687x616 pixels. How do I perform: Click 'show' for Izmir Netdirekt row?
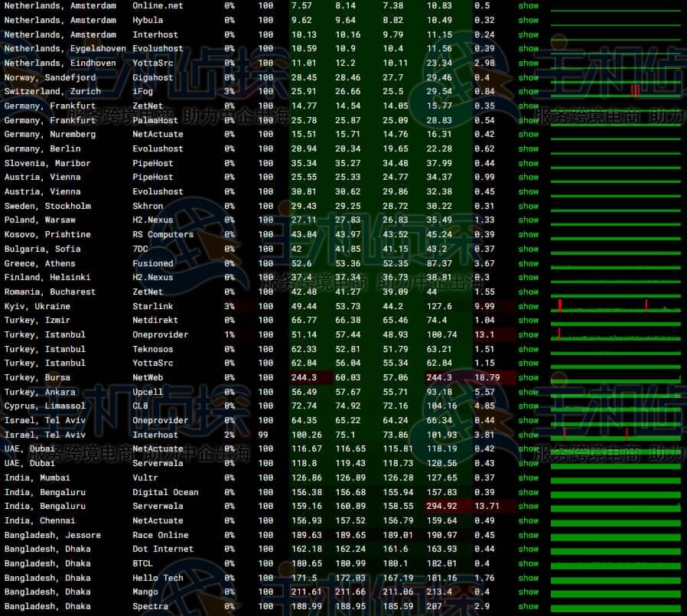[529, 321]
